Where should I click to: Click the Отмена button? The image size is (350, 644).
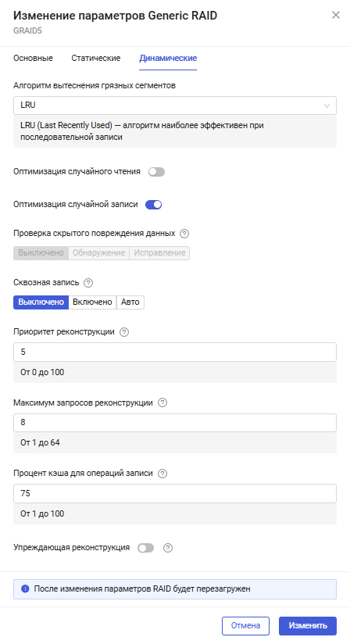point(245,625)
